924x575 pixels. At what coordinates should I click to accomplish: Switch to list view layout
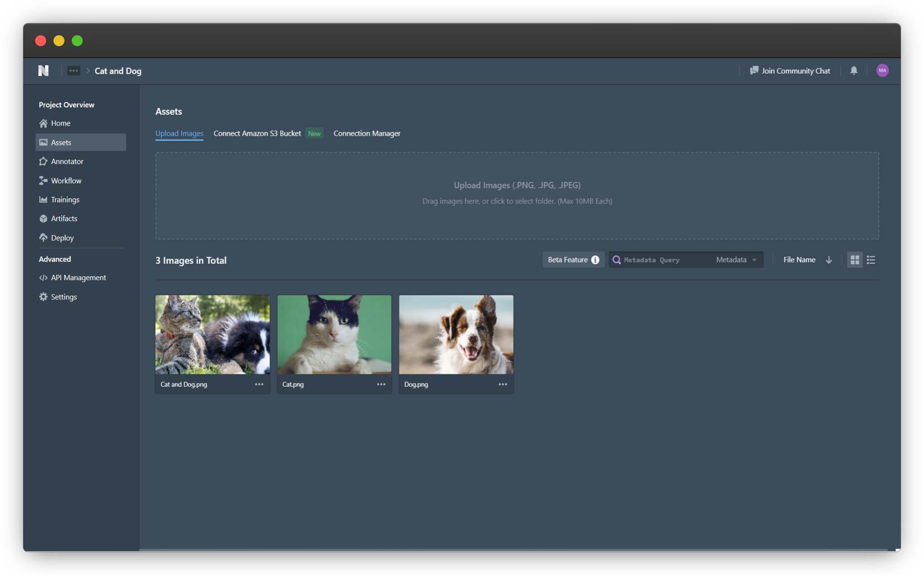(x=871, y=260)
